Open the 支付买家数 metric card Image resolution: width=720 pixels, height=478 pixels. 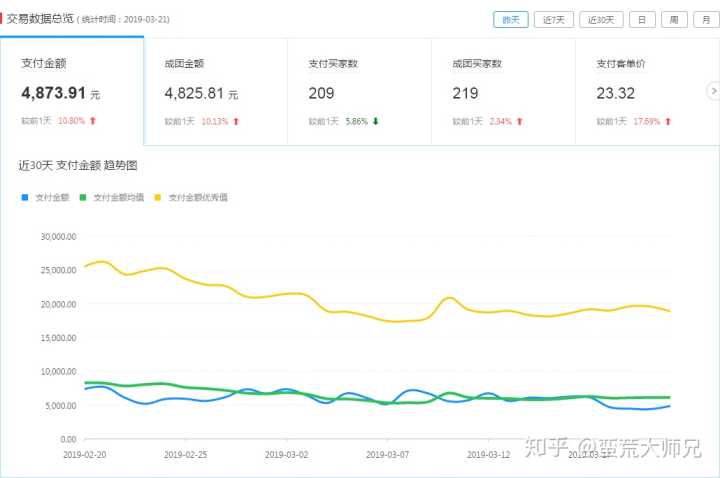click(360, 91)
